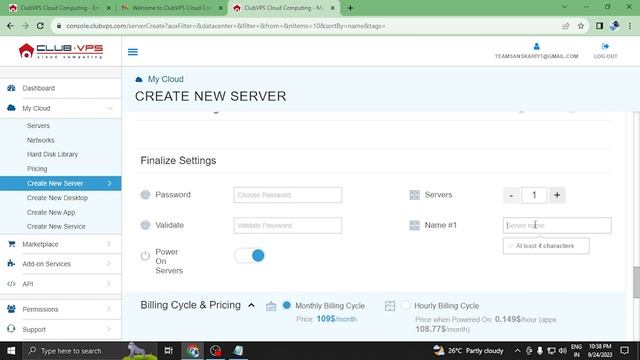Image resolution: width=640 pixels, height=360 pixels.
Task: Click the hourly billing icon
Action: click(x=390, y=306)
